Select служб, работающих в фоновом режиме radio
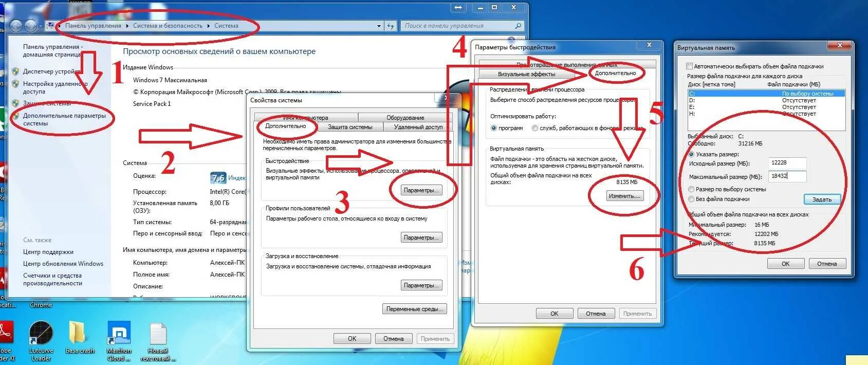Image resolution: width=868 pixels, height=365 pixels. point(535,128)
